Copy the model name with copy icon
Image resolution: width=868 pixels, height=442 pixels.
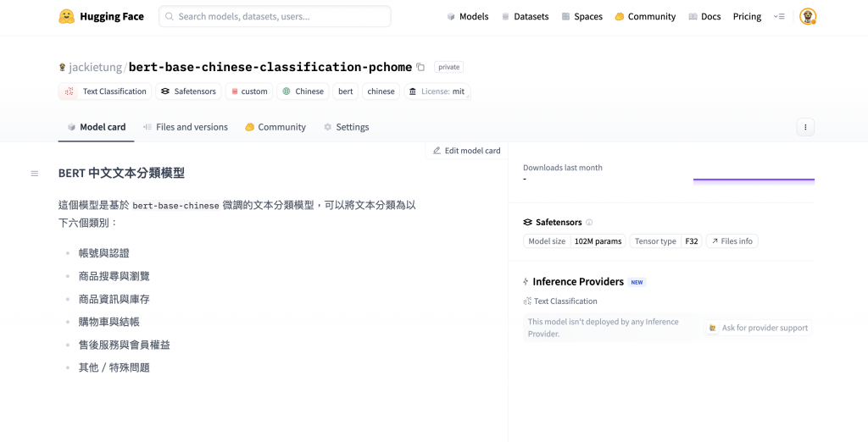pos(420,67)
